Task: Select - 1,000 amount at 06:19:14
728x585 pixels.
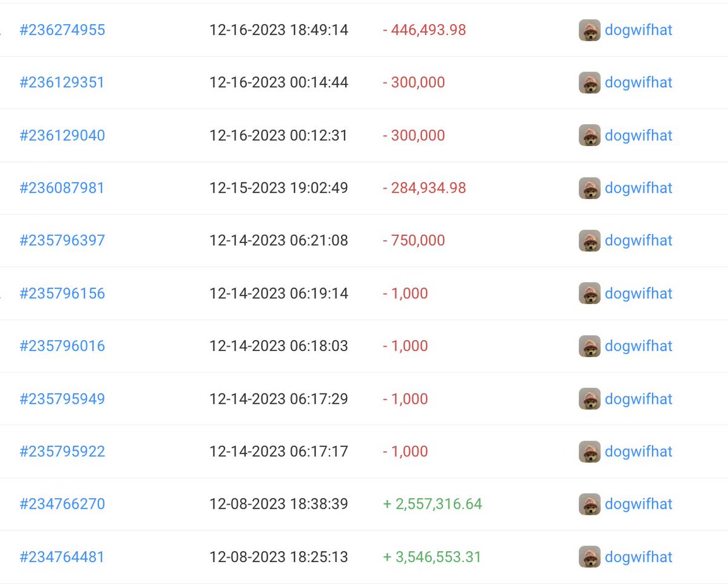Action: point(405,293)
